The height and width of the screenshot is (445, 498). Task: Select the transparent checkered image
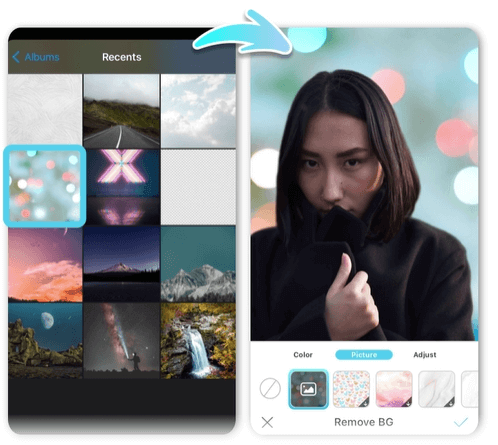[x=198, y=187]
